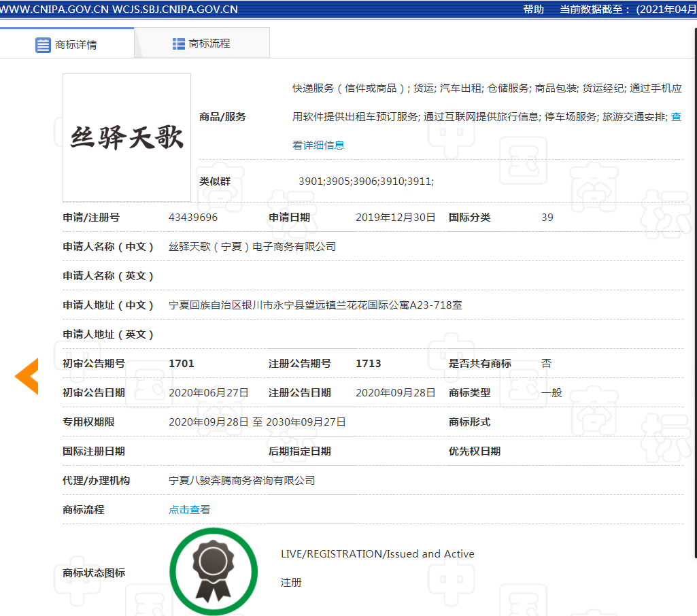The height and width of the screenshot is (616, 697).
Task: Click the 当前数据截至 date text
Action: tap(627, 9)
